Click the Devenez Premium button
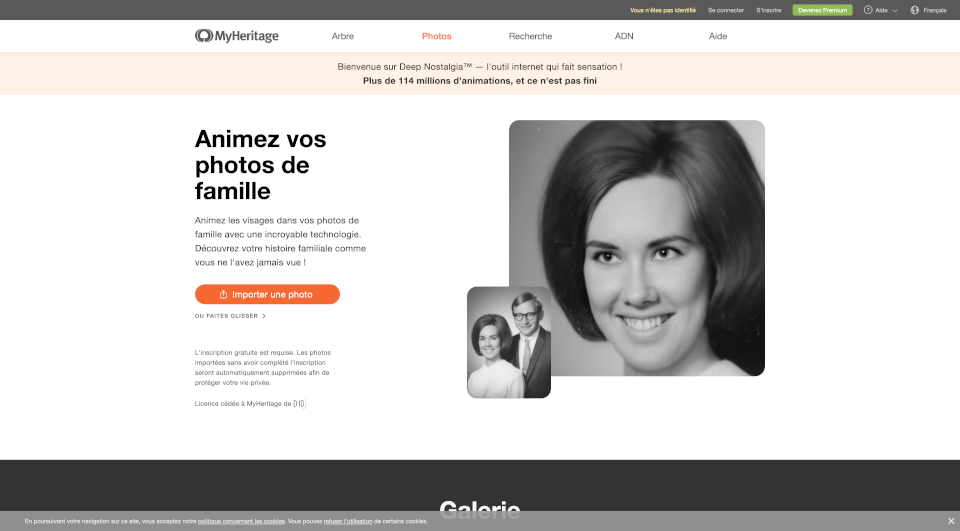This screenshot has width=960, height=531. 822,10
